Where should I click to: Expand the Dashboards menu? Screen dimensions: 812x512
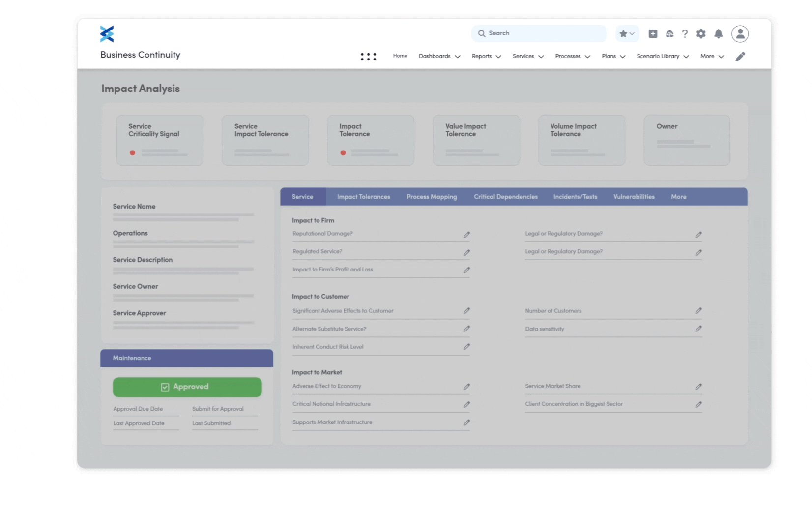[439, 56]
